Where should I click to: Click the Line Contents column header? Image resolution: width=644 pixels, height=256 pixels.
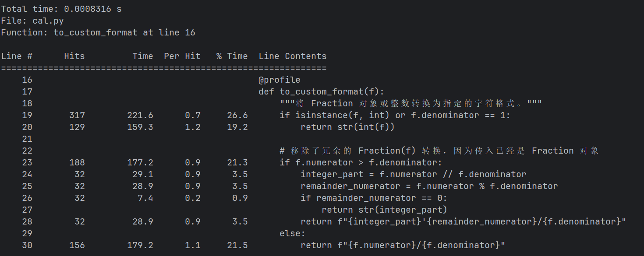point(292,56)
